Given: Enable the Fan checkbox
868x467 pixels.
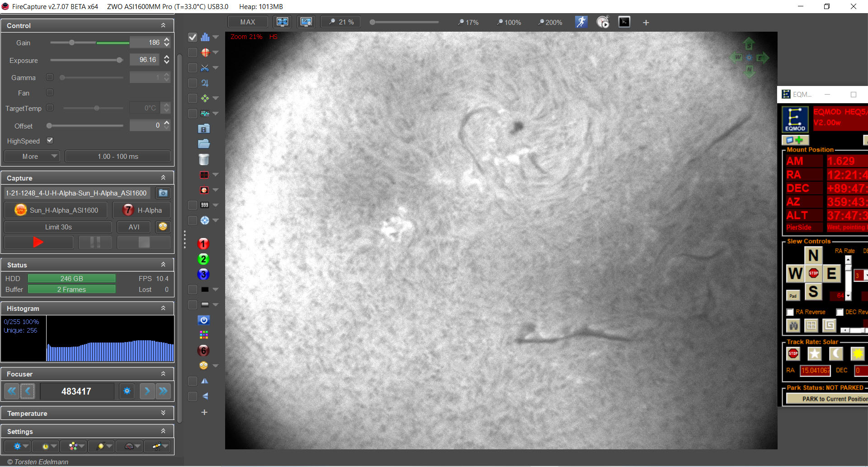Looking at the screenshot, I should 50,92.
